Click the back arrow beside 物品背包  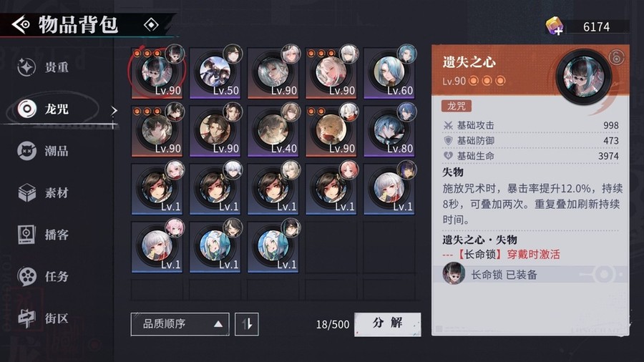click(21, 24)
